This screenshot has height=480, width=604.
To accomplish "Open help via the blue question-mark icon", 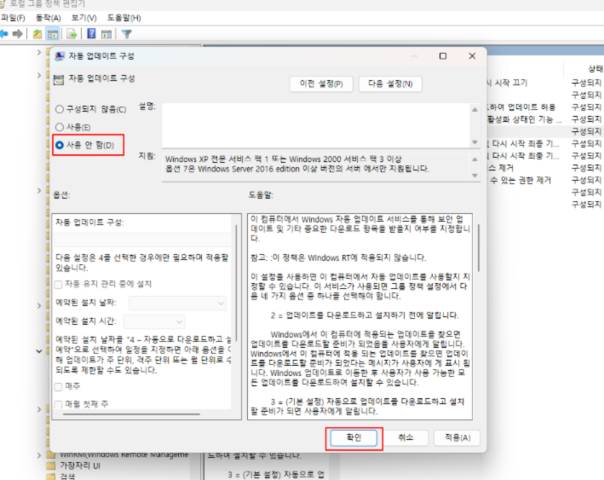I will tap(91, 34).
